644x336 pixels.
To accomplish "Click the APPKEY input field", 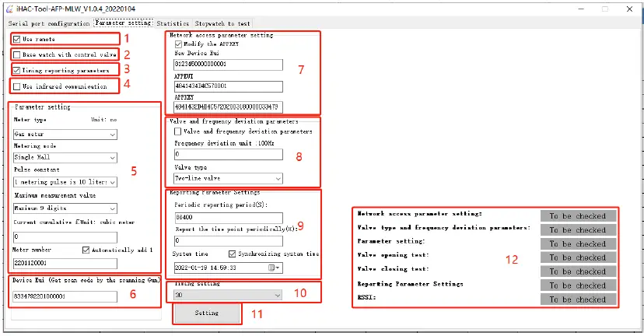I will (229, 107).
